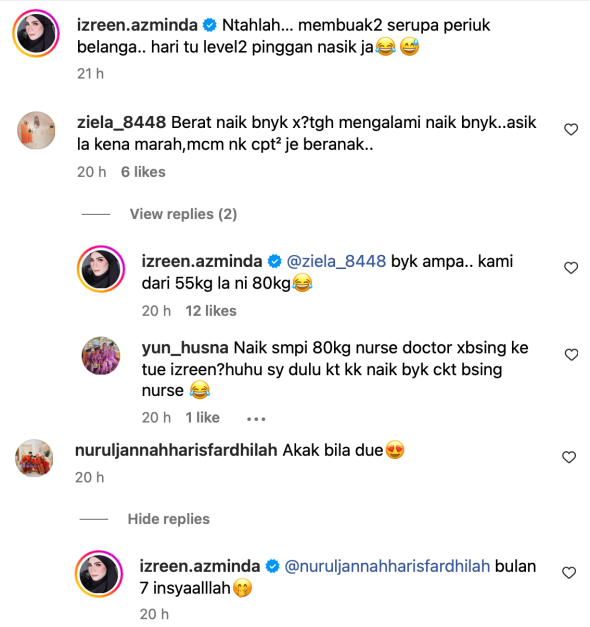
Task: Like yun_husna's reply via heart icon
Action: [x=571, y=355]
